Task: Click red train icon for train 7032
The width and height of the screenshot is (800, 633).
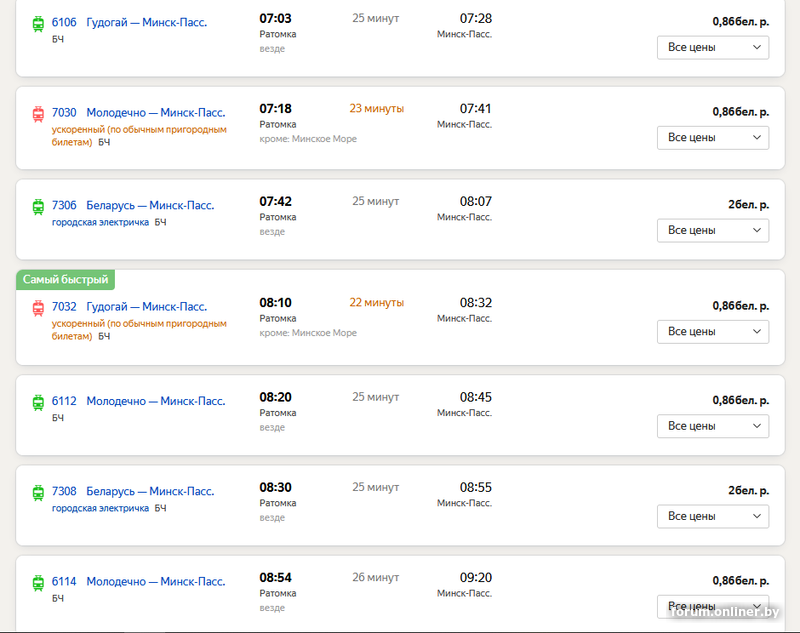Action: coord(38,307)
